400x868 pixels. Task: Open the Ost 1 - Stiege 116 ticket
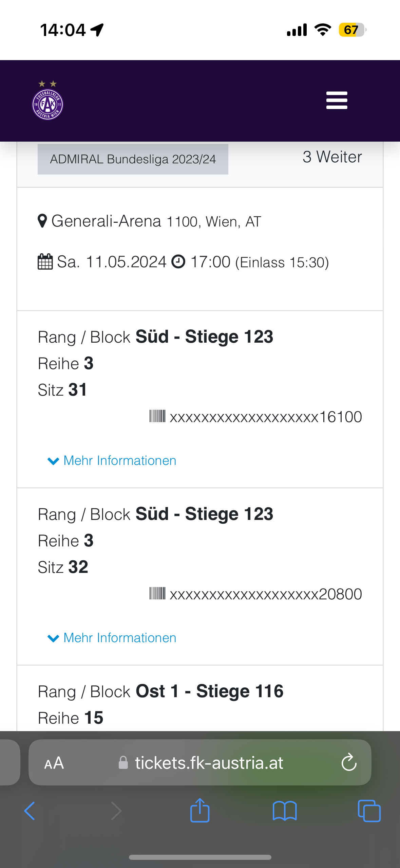(x=200, y=698)
